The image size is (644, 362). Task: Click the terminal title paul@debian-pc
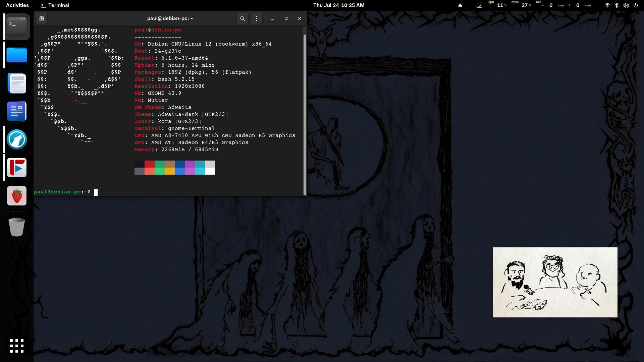(x=170, y=18)
